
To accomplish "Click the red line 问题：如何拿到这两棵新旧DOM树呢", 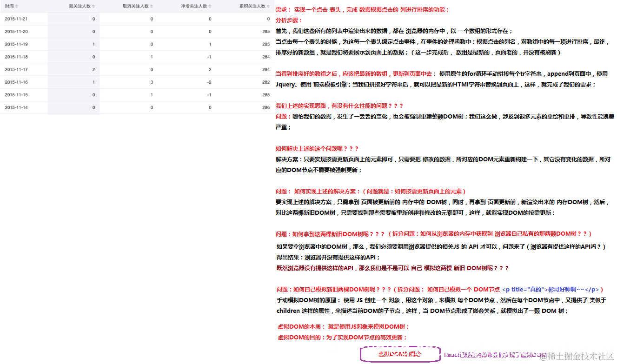I will point(434,234).
